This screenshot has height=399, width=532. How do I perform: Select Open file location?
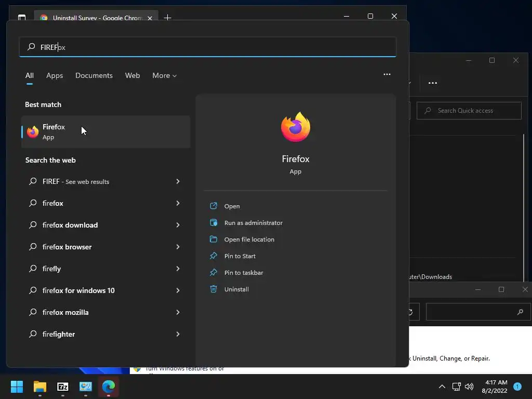[x=249, y=239]
